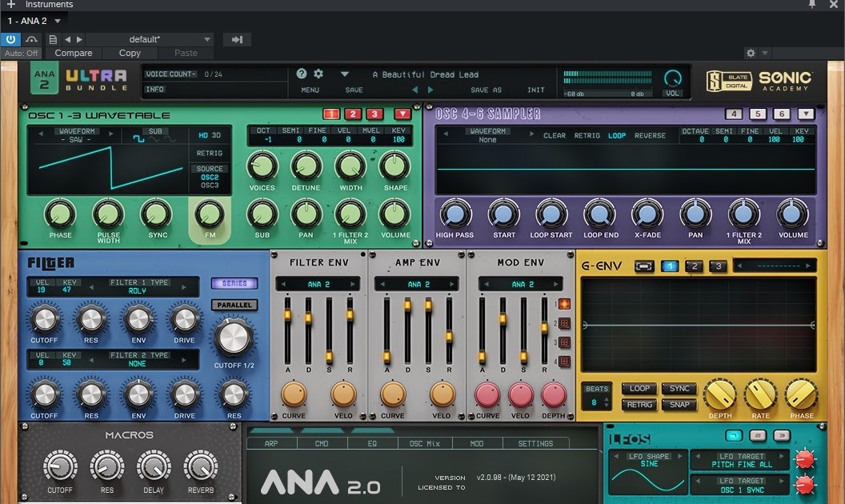Image resolution: width=845 pixels, height=504 pixels.
Task: Open the preset browser dropdown arrow
Action: 345,74
